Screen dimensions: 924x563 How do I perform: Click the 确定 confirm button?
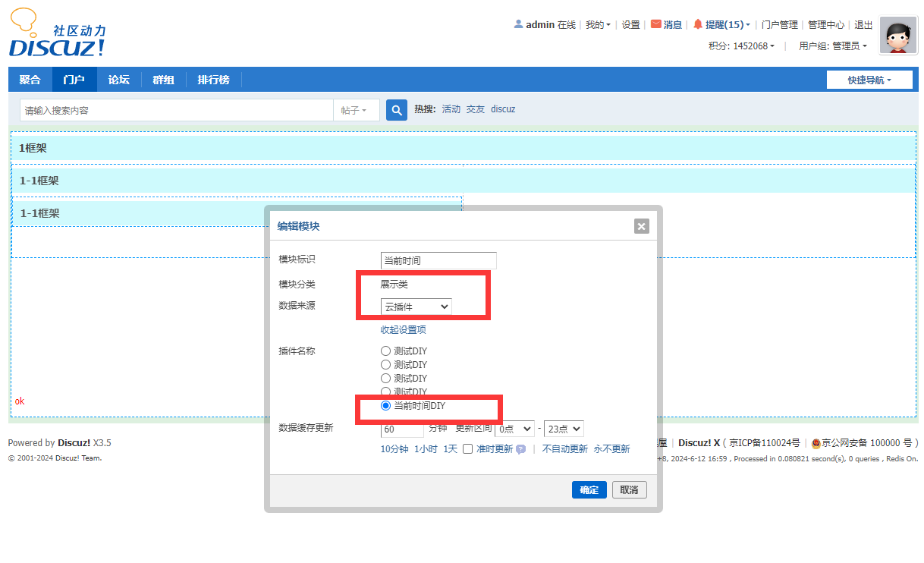589,489
